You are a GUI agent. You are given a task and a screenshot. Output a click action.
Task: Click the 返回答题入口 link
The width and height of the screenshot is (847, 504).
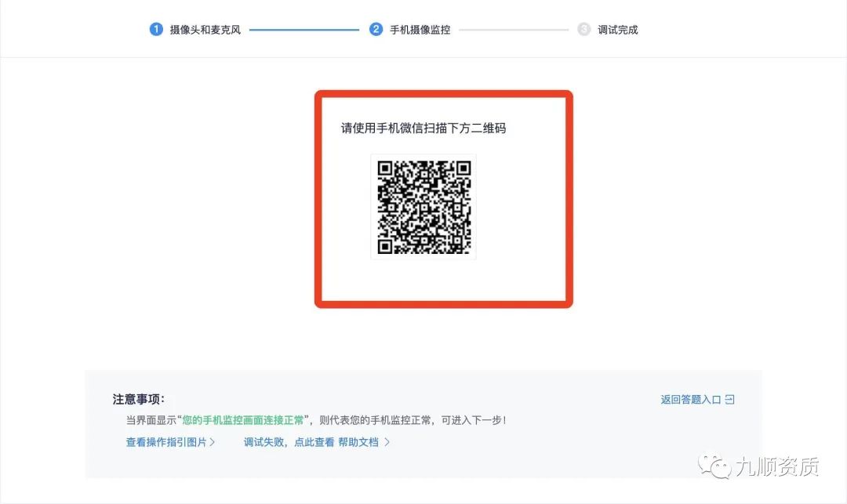[691, 399]
